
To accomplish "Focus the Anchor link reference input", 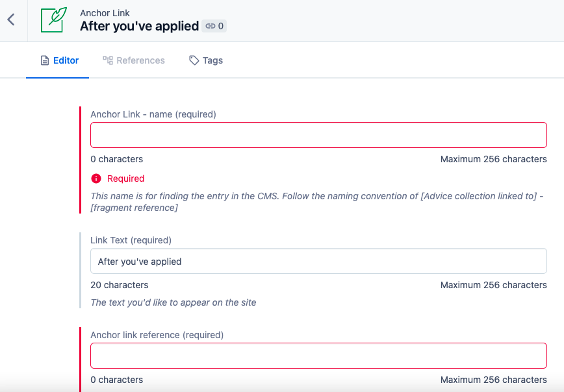I will [318, 356].
